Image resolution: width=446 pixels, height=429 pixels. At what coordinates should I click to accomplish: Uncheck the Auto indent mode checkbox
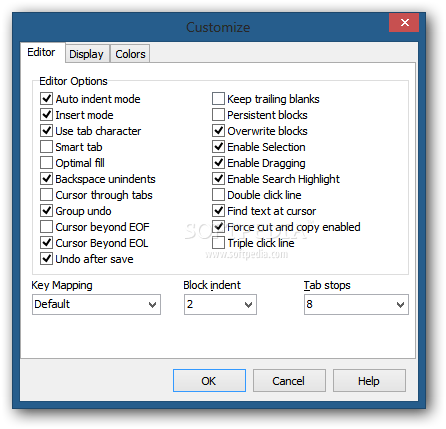[46, 99]
